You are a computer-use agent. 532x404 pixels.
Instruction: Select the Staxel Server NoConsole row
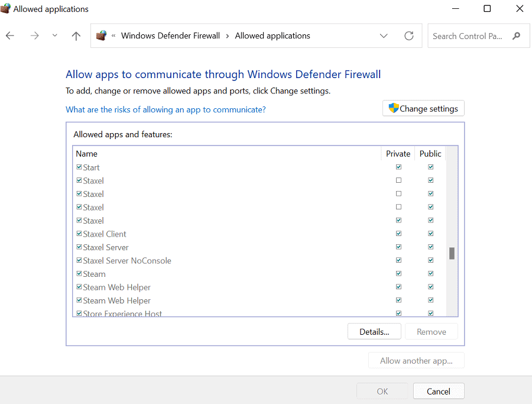pos(259,260)
